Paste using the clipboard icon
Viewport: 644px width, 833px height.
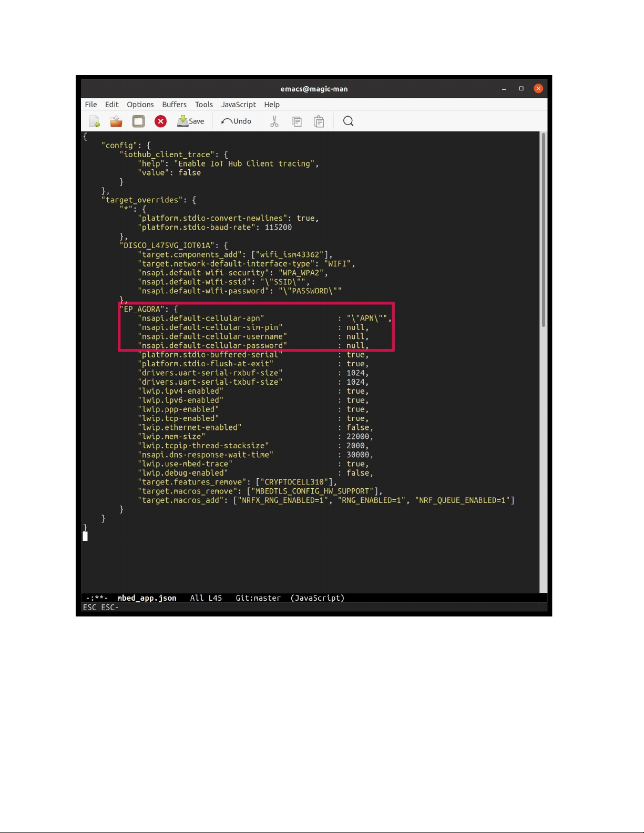[x=319, y=121]
